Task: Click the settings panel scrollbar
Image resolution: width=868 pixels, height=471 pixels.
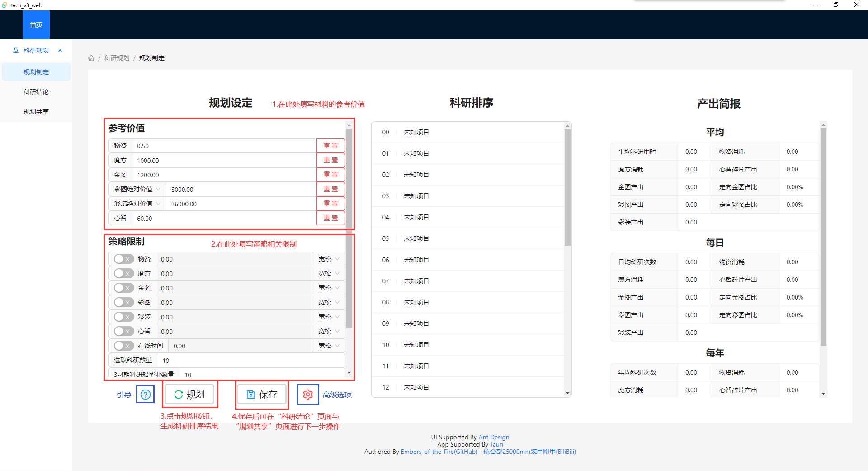Action: click(349, 228)
